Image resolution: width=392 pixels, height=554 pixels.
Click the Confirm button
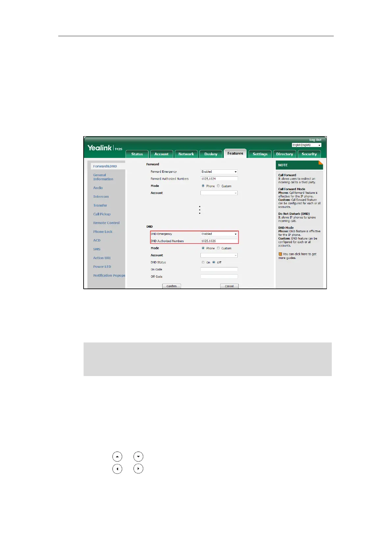[171, 286]
